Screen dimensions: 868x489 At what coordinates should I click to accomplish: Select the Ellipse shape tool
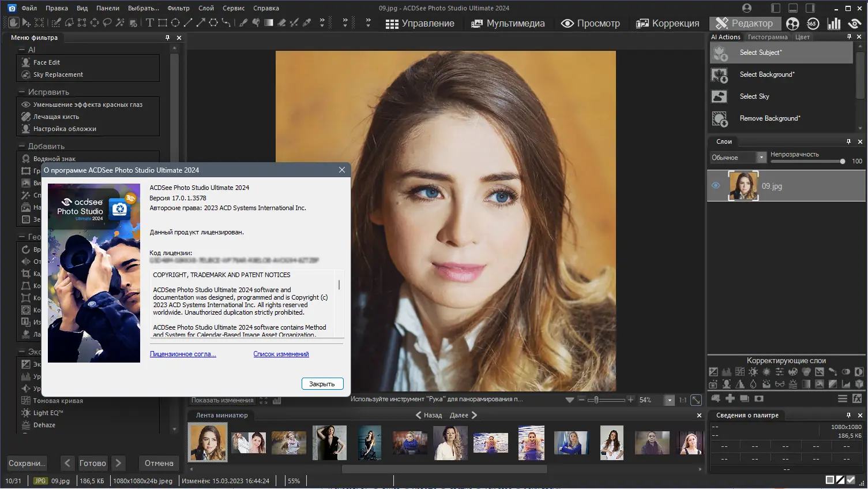pyautogui.click(x=175, y=23)
